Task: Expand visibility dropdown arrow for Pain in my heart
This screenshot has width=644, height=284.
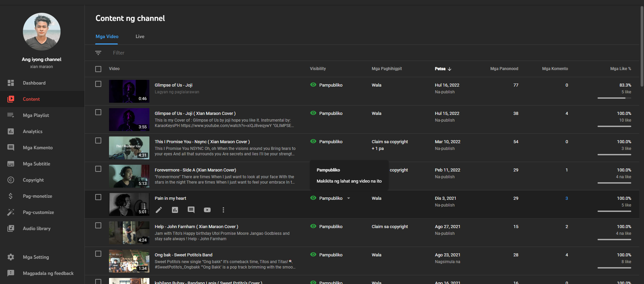Action: (x=349, y=198)
